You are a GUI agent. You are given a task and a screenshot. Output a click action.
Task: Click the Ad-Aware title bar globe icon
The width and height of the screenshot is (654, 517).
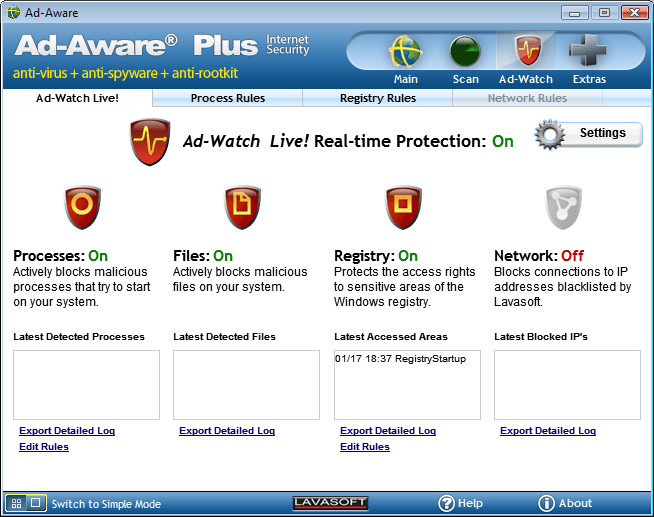[13, 13]
